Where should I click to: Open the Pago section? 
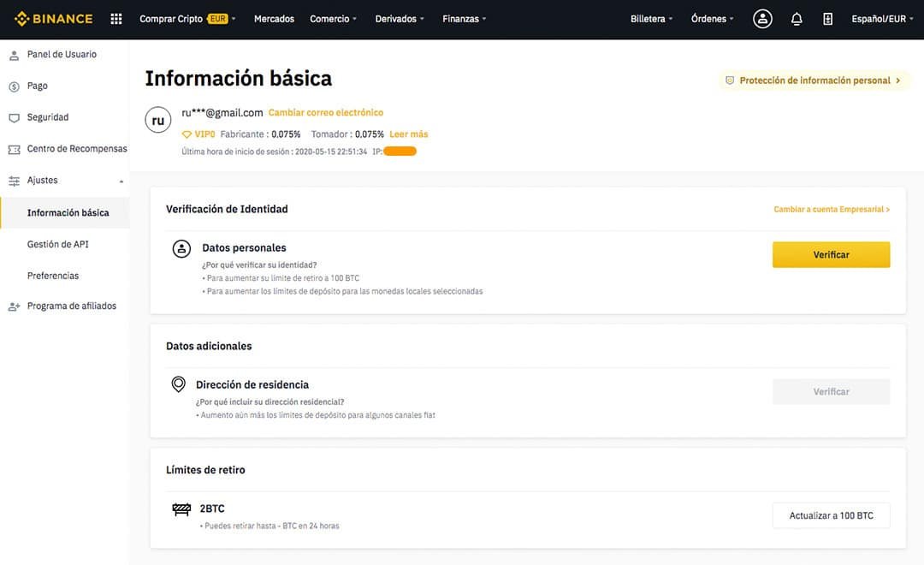[37, 86]
